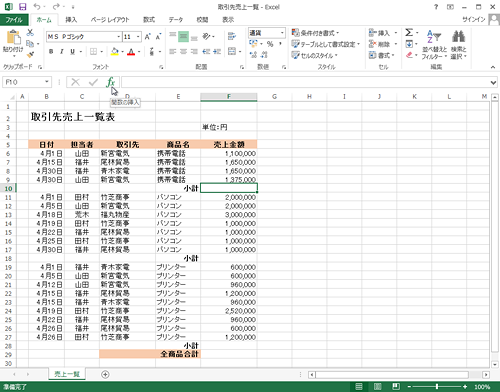
Task: Open the File tab
Action: (14, 20)
